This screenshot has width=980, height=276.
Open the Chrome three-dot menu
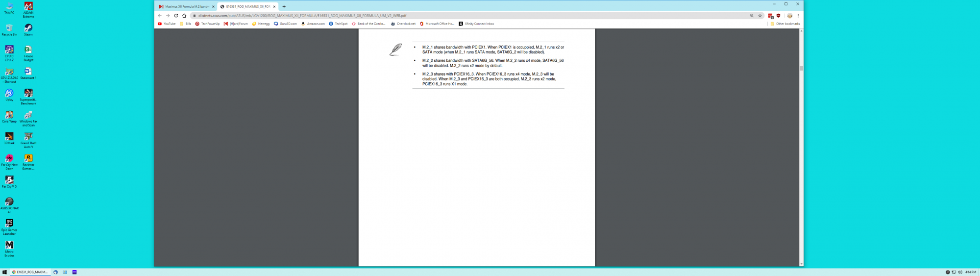coord(798,16)
